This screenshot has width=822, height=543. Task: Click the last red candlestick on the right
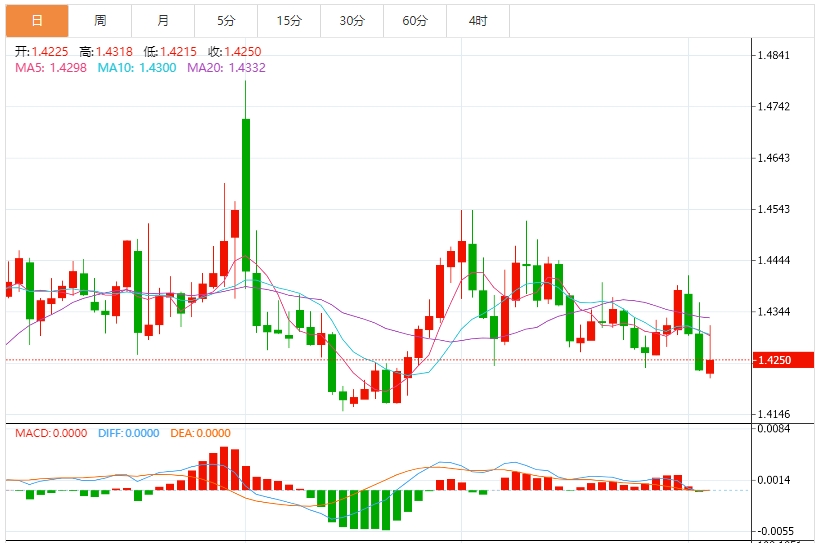click(x=710, y=366)
